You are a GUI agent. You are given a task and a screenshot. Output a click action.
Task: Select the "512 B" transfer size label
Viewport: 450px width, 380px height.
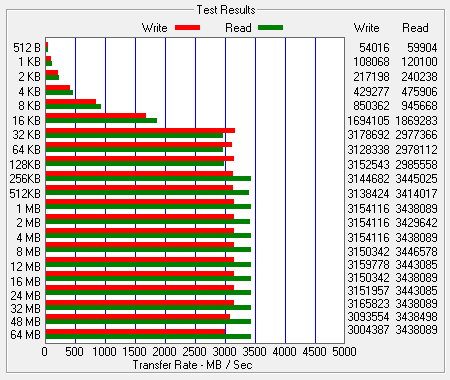pyautogui.click(x=27, y=48)
